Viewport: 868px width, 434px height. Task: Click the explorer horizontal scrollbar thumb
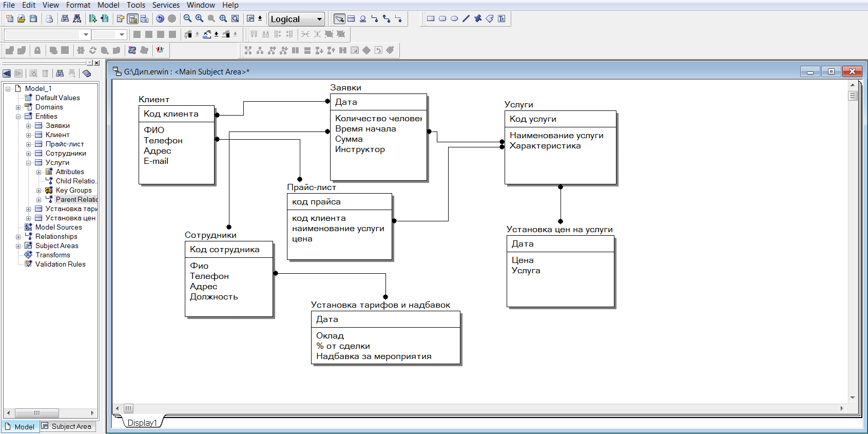pyautogui.click(x=36, y=413)
